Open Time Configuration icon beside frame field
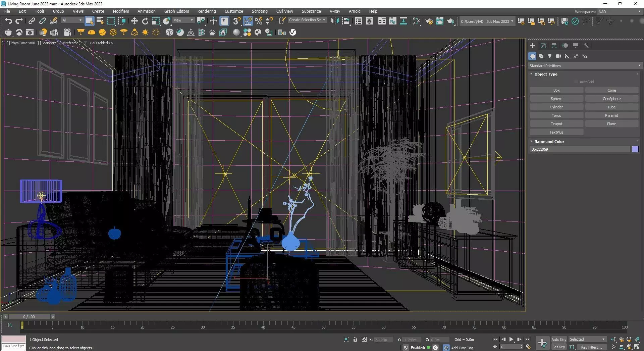This screenshot has width=644, height=351. point(528,347)
